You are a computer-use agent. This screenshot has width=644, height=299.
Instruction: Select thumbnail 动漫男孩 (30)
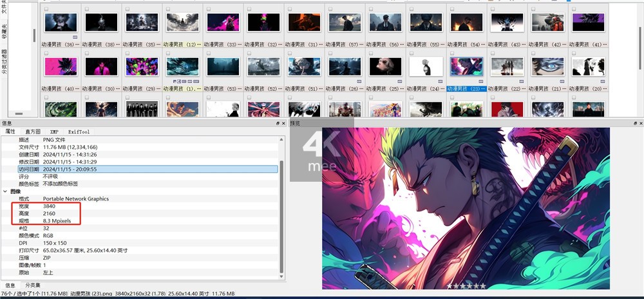point(101,66)
